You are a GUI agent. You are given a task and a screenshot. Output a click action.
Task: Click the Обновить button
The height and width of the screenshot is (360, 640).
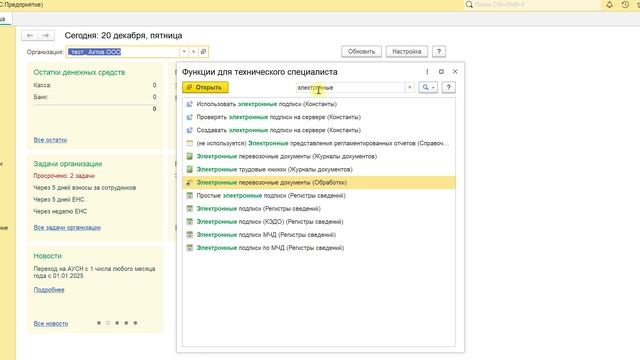(x=361, y=51)
